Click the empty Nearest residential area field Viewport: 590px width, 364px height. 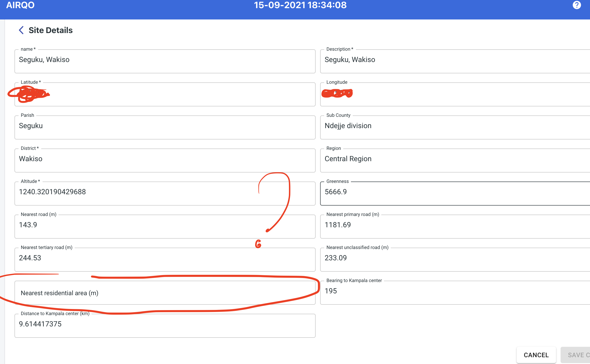(x=165, y=293)
